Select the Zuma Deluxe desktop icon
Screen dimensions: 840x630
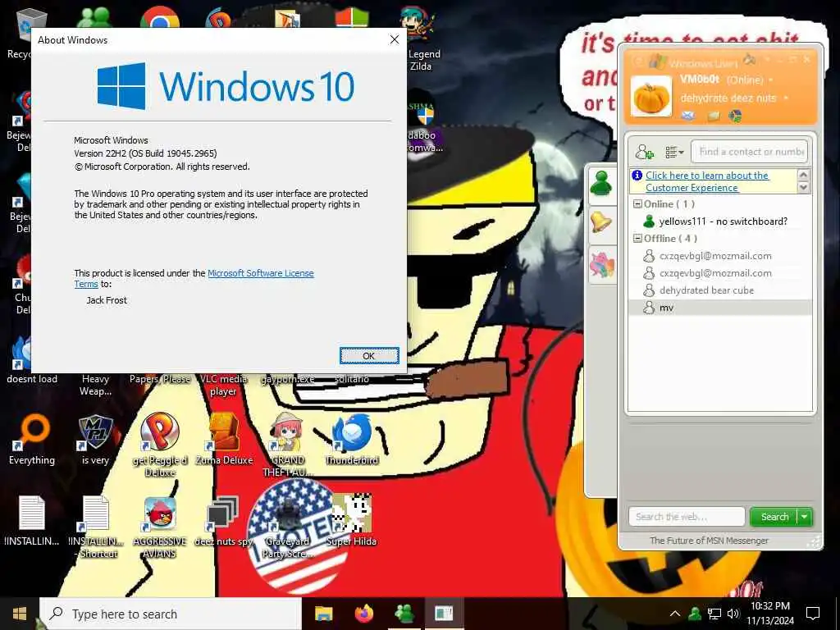(x=224, y=438)
